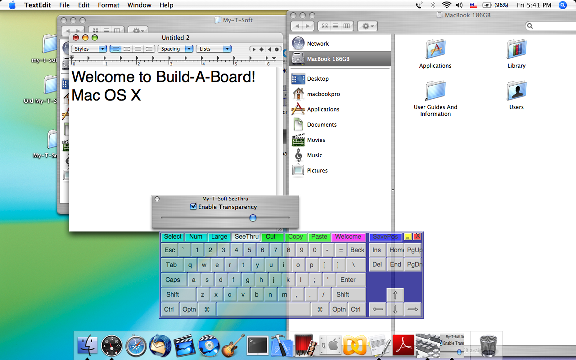Toggle left Shift key on keyboard
576x360 pixels.
point(178,294)
